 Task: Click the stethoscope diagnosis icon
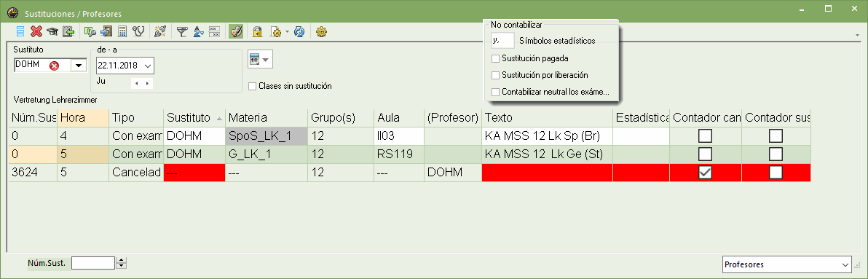(x=138, y=32)
